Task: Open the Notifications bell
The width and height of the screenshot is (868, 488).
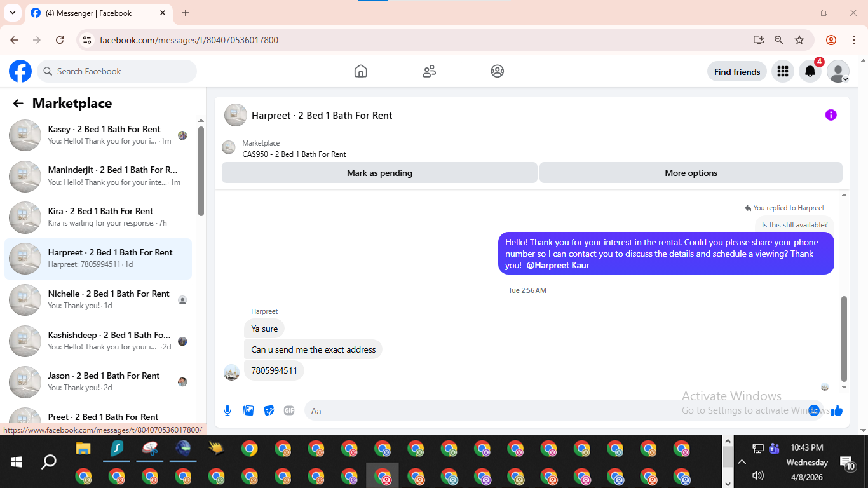Action: 810,72
